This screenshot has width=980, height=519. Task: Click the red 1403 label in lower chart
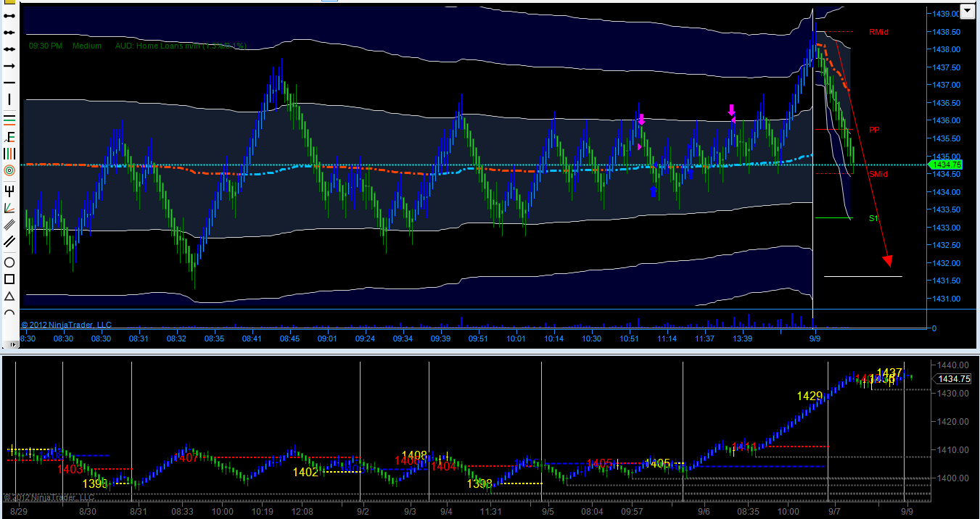tap(70, 469)
